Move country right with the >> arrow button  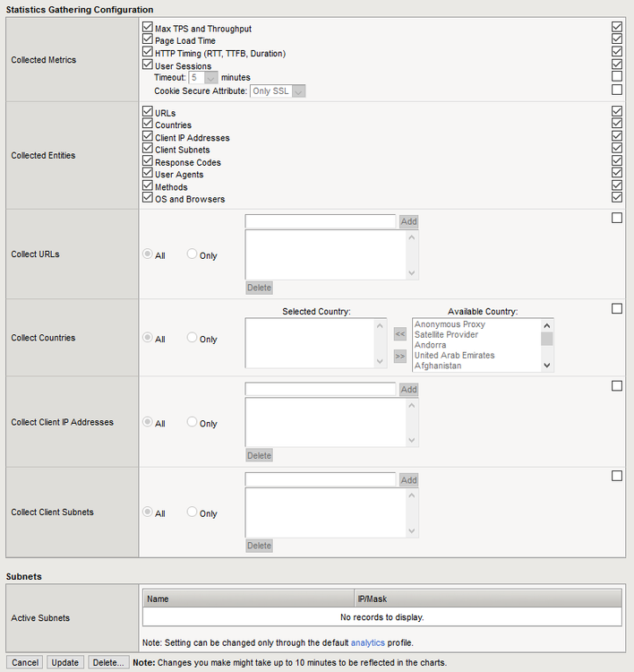tap(400, 356)
